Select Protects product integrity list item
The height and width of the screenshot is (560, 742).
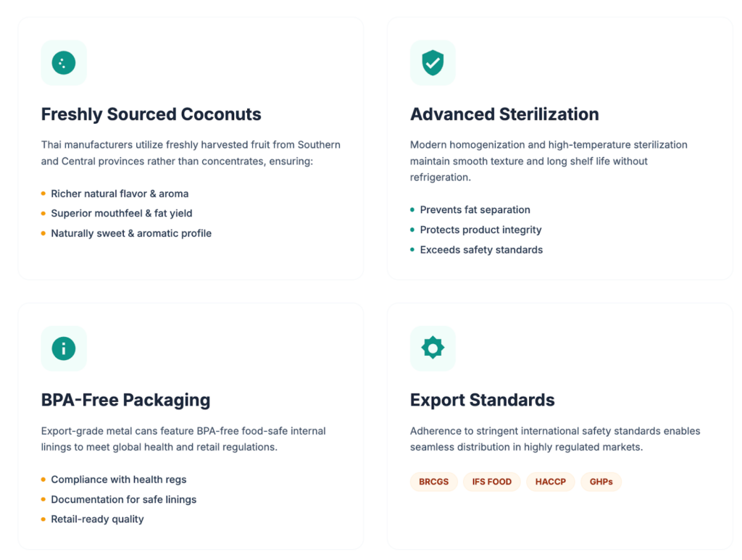pos(480,230)
